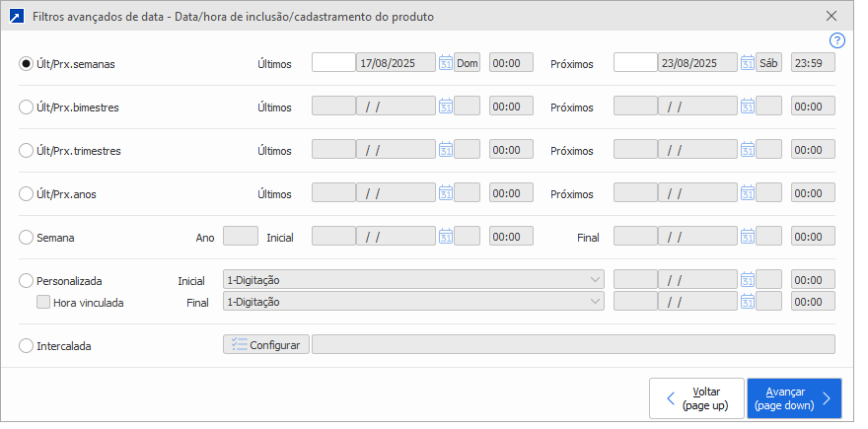The image size is (868, 429).
Task: Select the Personalizada radio option
Action: pos(27,280)
